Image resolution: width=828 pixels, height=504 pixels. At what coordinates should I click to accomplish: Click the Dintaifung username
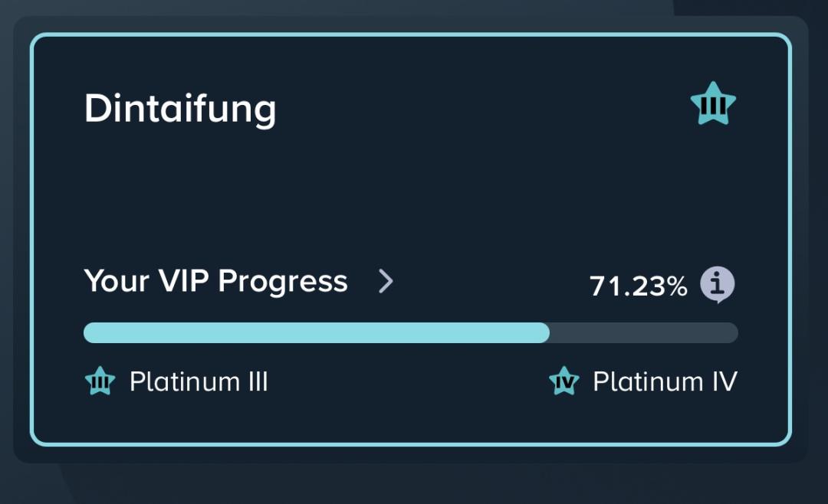click(179, 109)
